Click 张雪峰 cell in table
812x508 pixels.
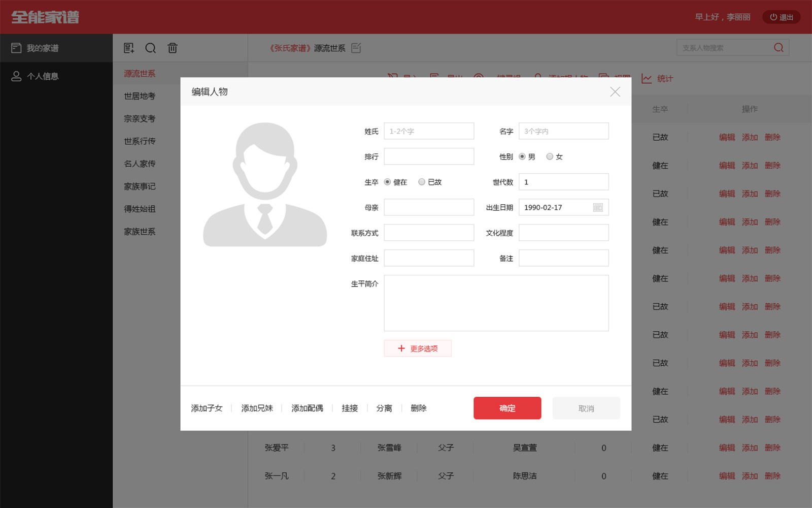(389, 448)
